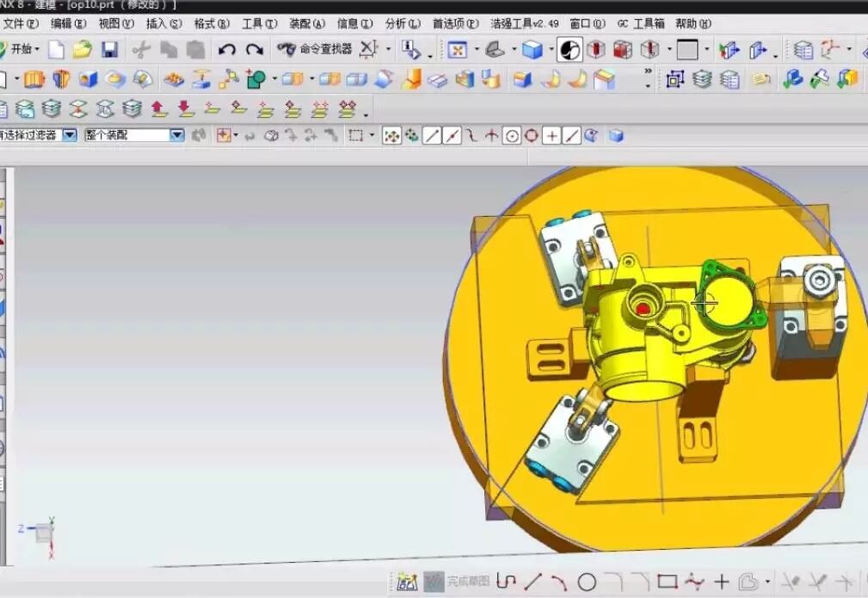Image resolution: width=868 pixels, height=598 pixels.
Task: Open file with the yellow folder icon
Action: point(83,50)
